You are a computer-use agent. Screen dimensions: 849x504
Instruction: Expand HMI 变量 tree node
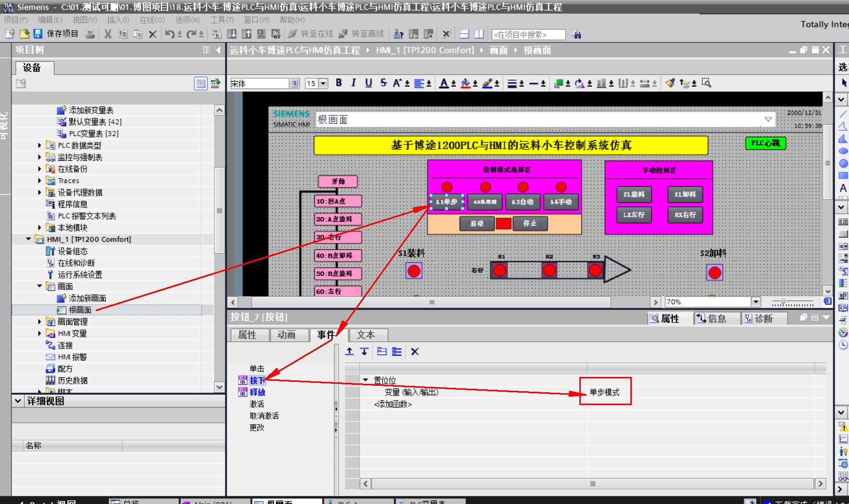[x=40, y=333]
